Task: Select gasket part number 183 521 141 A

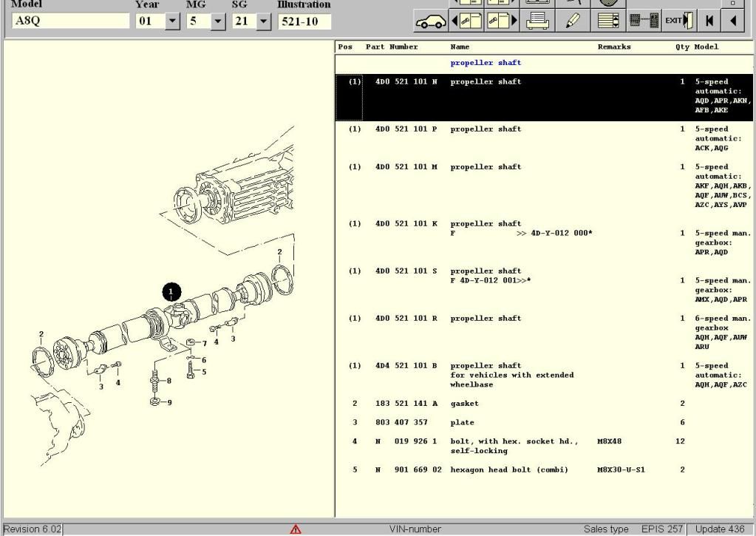Action: tap(406, 404)
